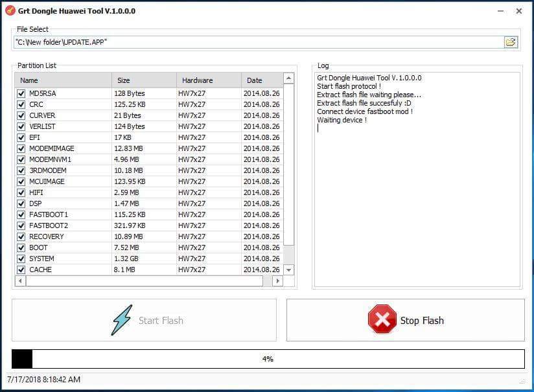Toggle the CURVER partition checkbox
Viewport: 534px width, 392px height.
(x=21, y=115)
